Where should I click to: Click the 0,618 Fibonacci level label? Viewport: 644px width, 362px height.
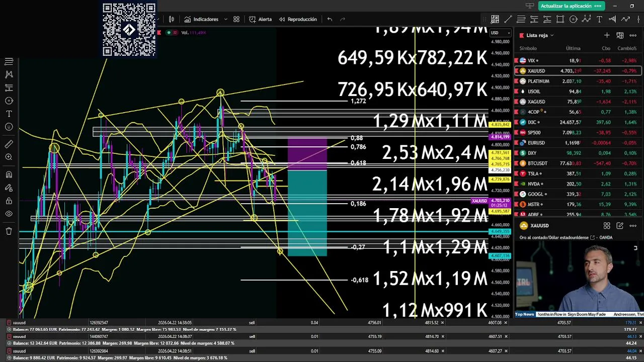coord(358,163)
